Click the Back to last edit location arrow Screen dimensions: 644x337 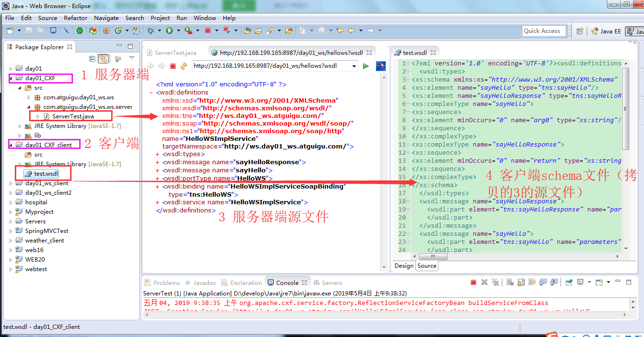click(340, 31)
